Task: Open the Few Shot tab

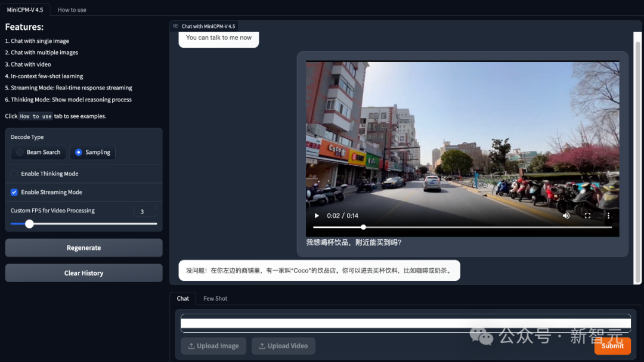Action: pyautogui.click(x=215, y=298)
